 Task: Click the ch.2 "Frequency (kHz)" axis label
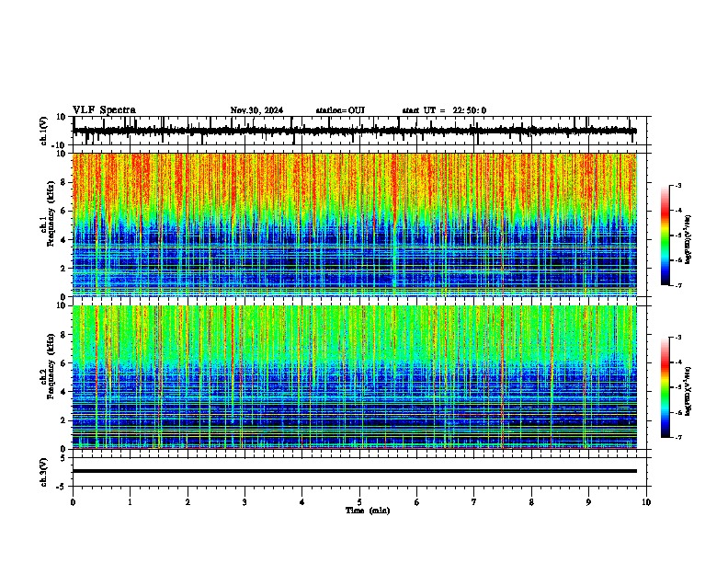point(51,366)
